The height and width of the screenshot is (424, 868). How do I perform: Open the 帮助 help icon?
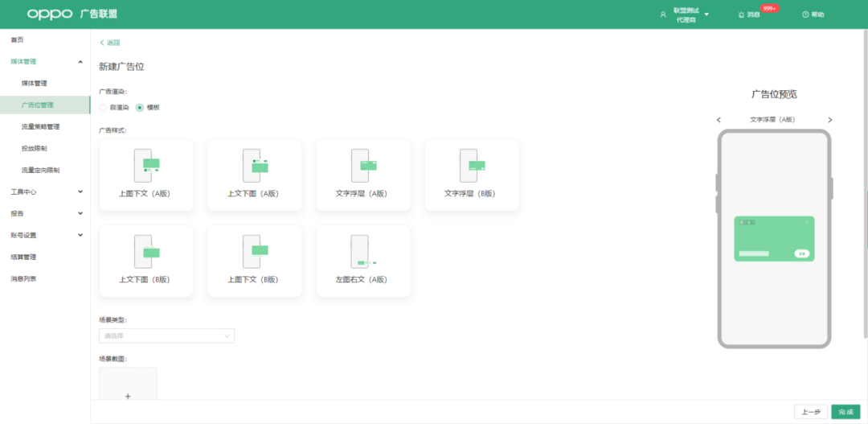point(805,14)
